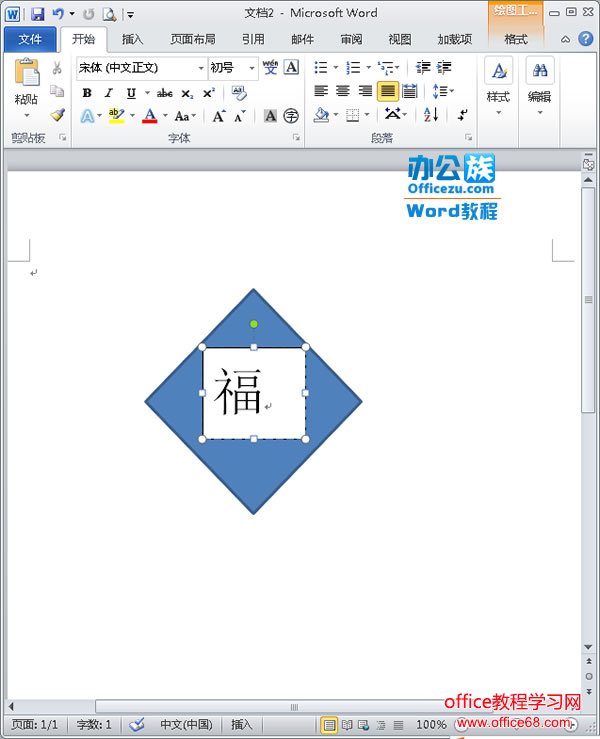The image size is (600, 739).
Task: Cut selection with the scissors icon
Action: [x=57, y=68]
